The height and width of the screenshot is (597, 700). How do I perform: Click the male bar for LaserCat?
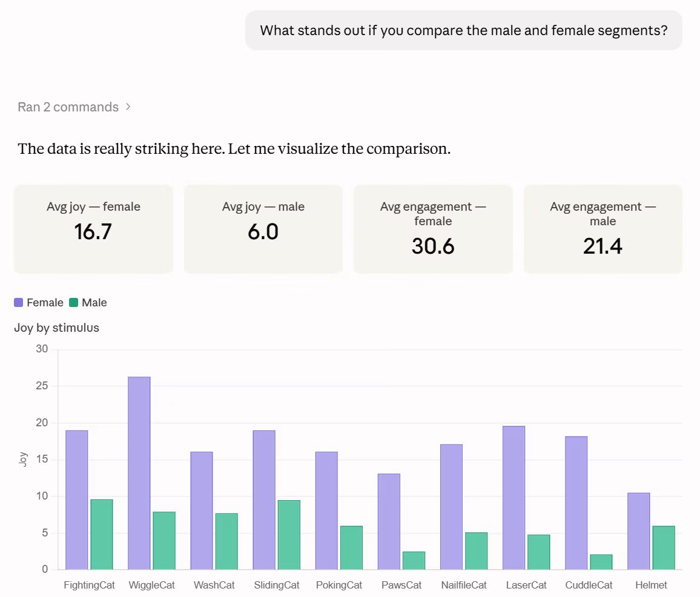(539, 552)
